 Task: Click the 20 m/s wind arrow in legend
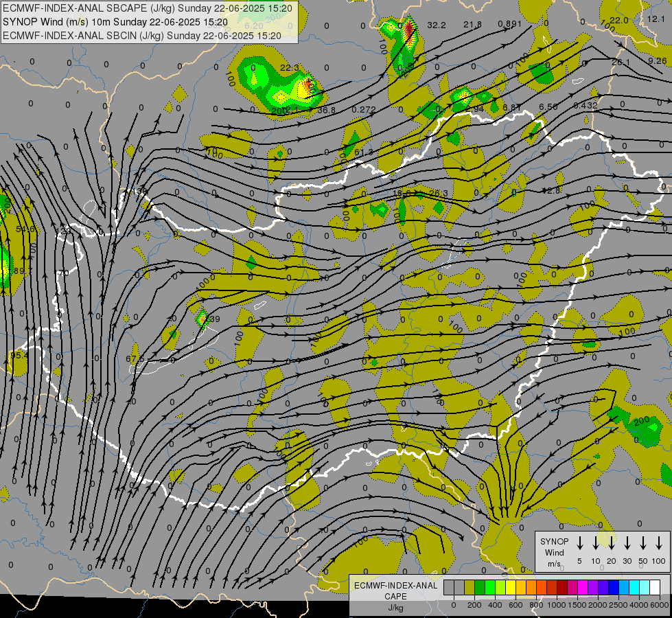point(612,543)
